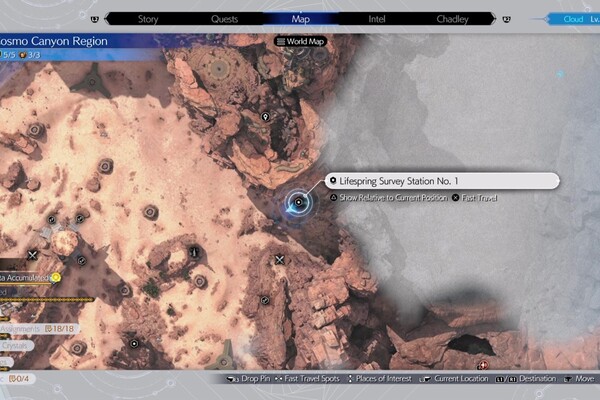Click the 5/5 counter
The width and height of the screenshot is (600, 400).
click(8, 55)
